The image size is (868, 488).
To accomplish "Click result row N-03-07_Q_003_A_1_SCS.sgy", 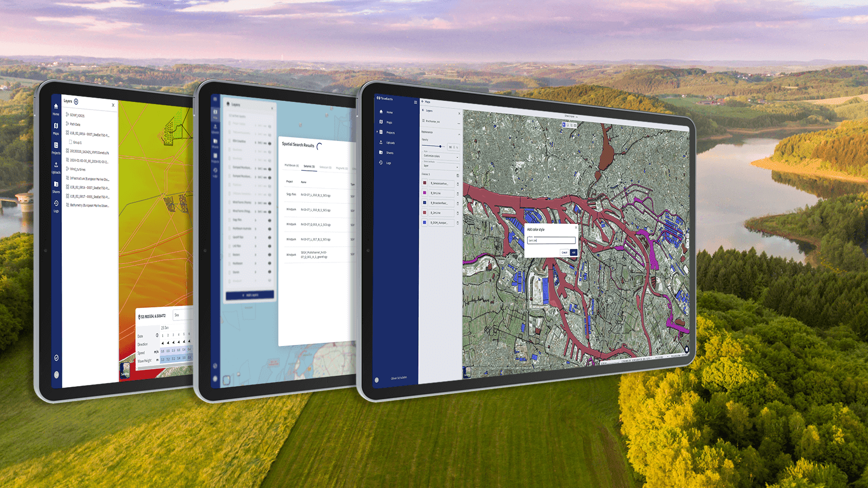I will click(x=320, y=224).
